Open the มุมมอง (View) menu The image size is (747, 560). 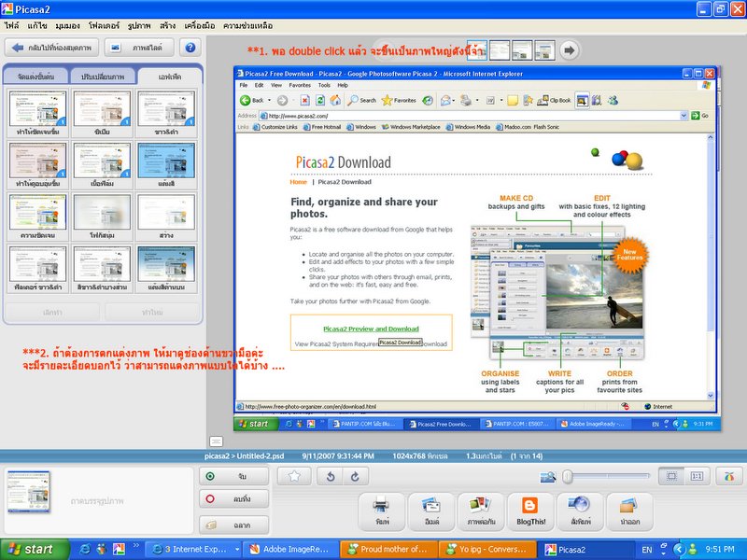point(67,26)
